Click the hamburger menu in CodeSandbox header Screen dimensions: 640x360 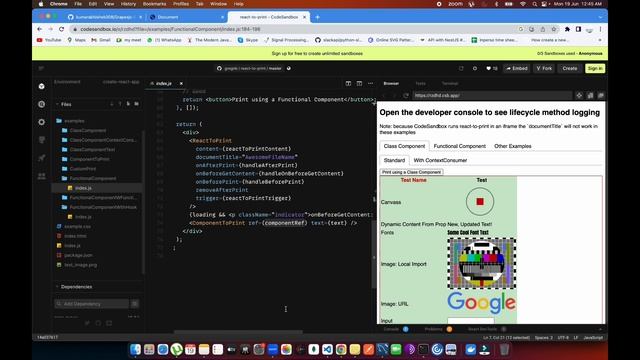pos(41,69)
